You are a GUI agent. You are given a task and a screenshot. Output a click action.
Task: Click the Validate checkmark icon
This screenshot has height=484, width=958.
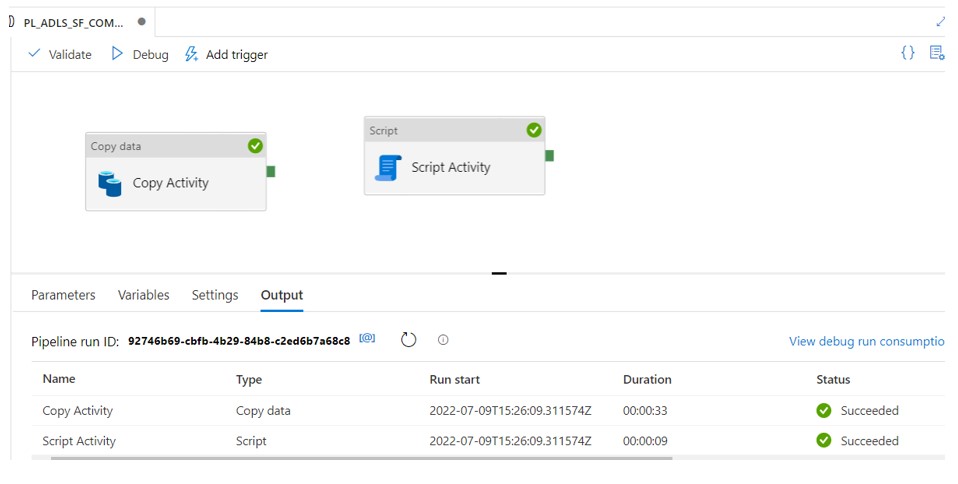[35, 54]
